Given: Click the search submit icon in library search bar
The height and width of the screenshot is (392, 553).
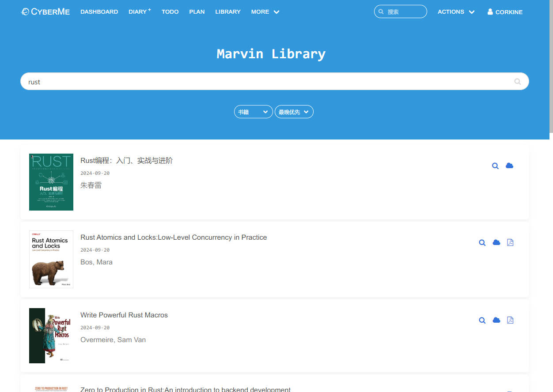Looking at the screenshot, I should pos(517,82).
